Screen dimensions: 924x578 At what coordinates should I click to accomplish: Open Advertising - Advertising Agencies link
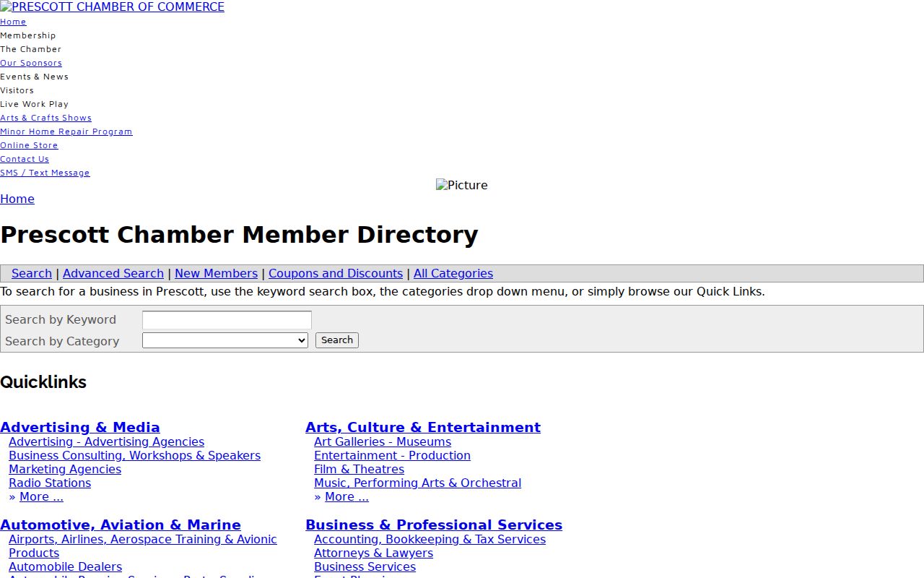tap(106, 442)
